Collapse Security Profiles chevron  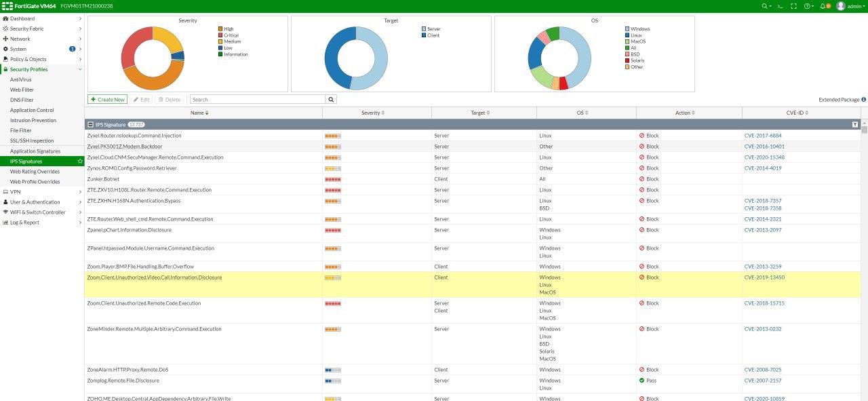(x=80, y=69)
